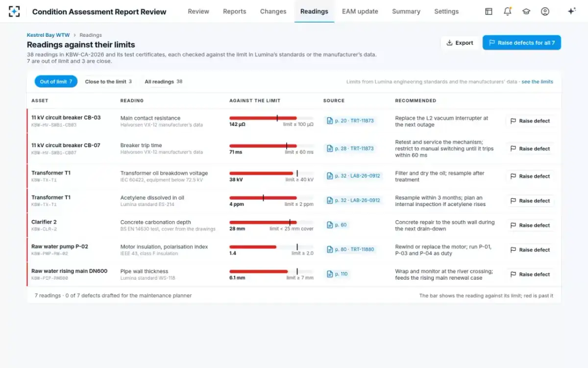Screen dimensions: 588x368
Task: Click 'Pipe wall thickness' reading
Action: (144, 271)
